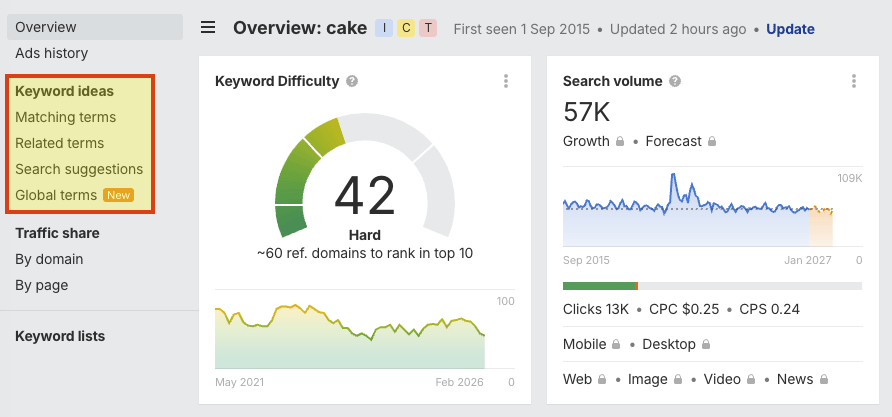View Traffic share By domain
Viewport: 892px width, 417px height.
click(x=49, y=259)
